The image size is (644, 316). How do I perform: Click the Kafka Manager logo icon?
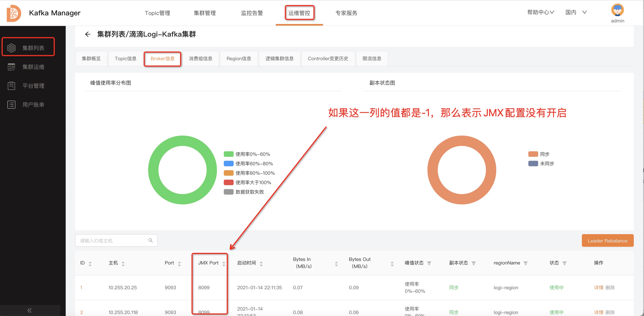tap(14, 13)
